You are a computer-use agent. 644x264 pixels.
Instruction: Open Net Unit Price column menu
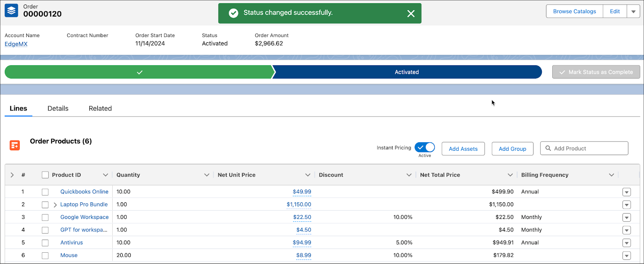pyautogui.click(x=308, y=175)
